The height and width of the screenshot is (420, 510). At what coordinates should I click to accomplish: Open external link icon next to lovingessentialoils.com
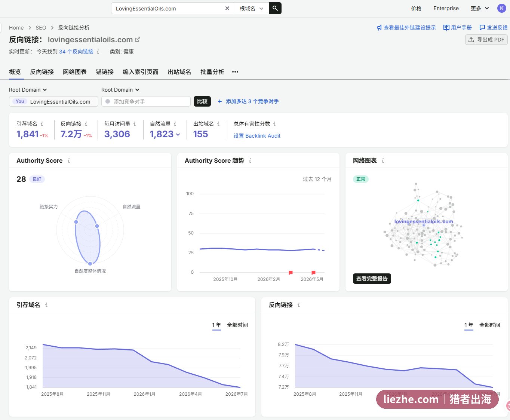pyautogui.click(x=138, y=39)
